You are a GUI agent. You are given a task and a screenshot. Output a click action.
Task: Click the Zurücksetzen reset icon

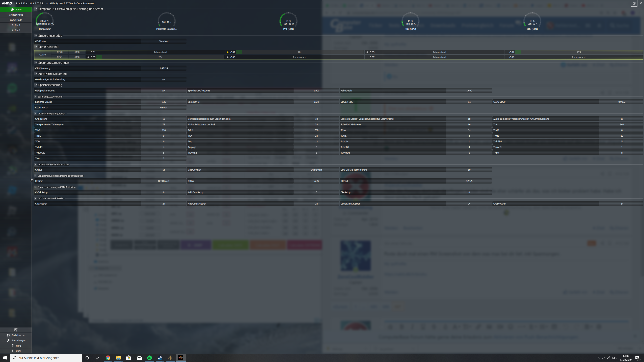[x=8, y=335]
